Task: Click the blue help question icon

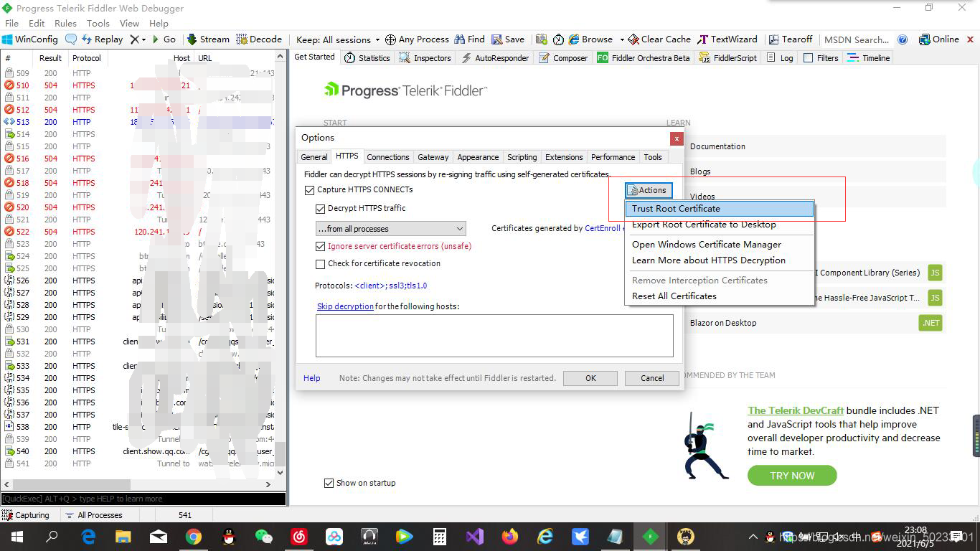Action: pyautogui.click(x=903, y=39)
